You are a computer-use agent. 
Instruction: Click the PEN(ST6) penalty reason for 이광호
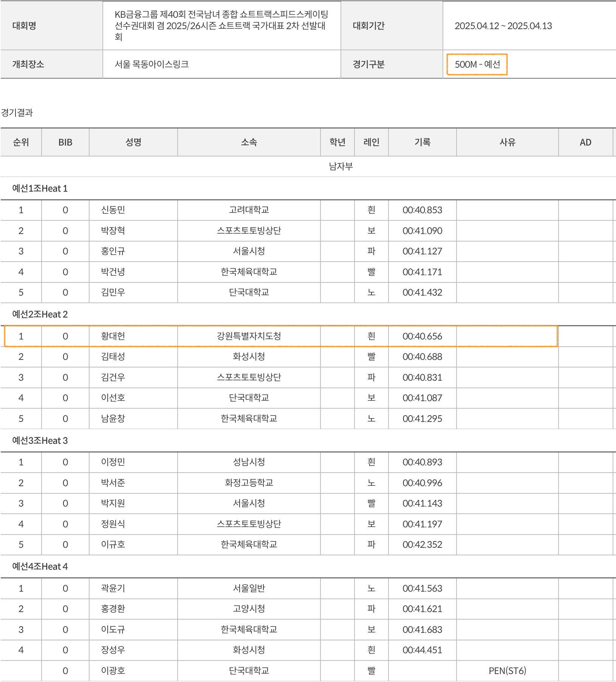pyautogui.click(x=507, y=671)
